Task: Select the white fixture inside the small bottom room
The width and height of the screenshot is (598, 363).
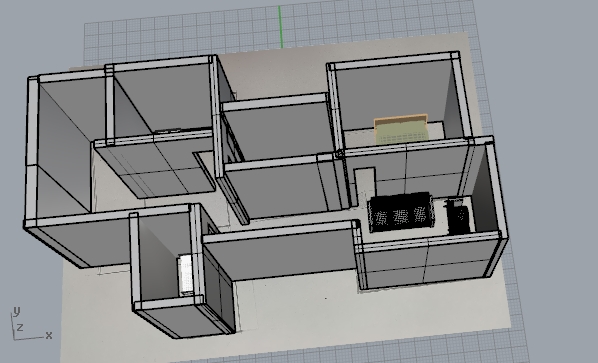Action: 185,274
